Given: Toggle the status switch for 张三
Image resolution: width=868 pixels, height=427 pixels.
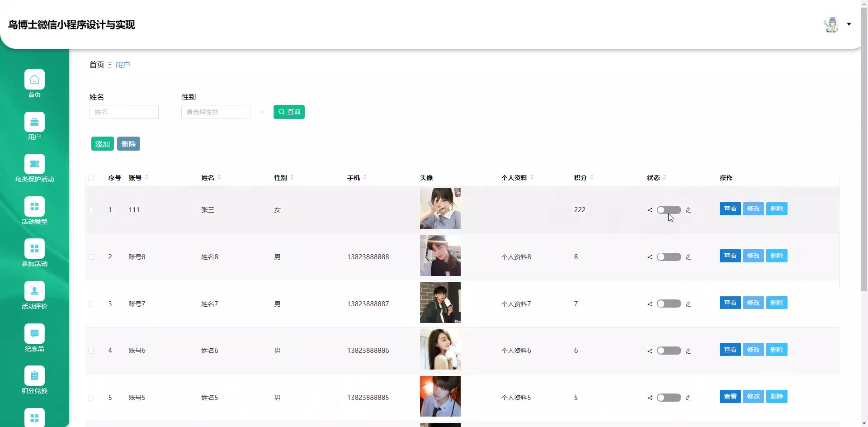Looking at the screenshot, I should pyautogui.click(x=669, y=210).
